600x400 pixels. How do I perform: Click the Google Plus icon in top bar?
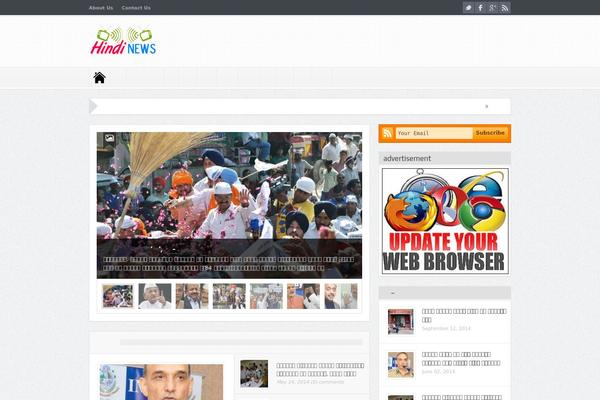click(492, 8)
